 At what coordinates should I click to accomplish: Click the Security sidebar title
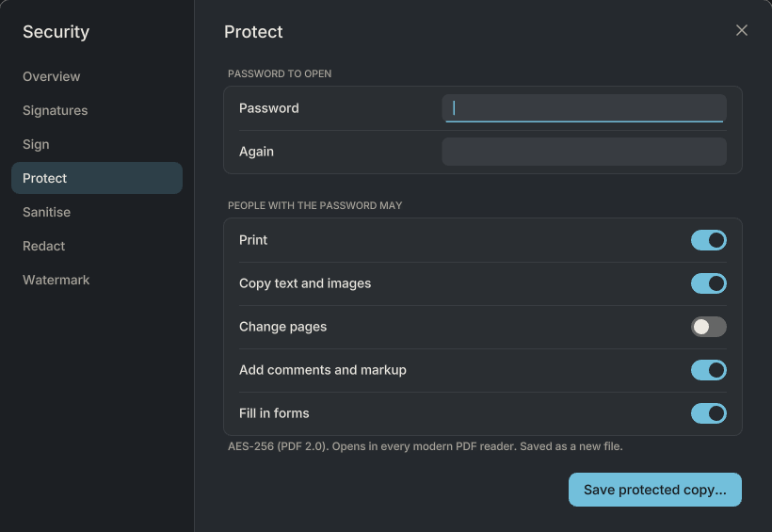pos(56,32)
